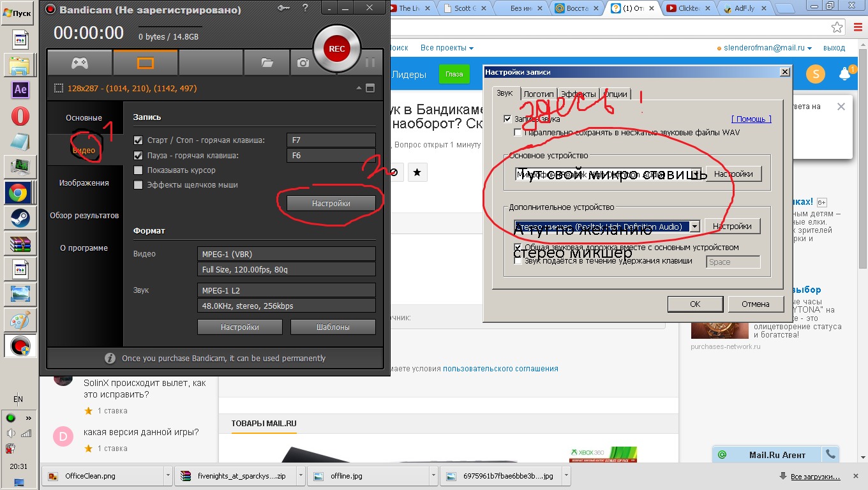The height and width of the screenshot is (490, 868).
Task: Toggle Старт / Стоп hotkey checkbox
Action: [138, 140]
